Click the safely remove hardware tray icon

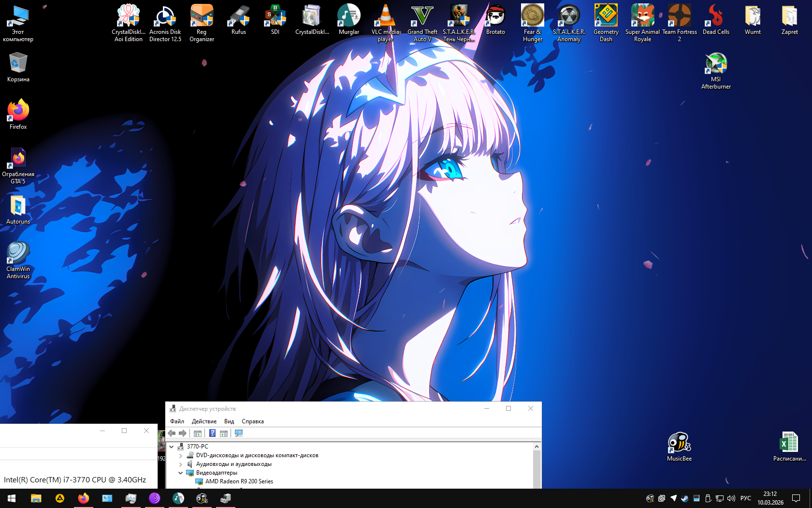pos(708,498)
